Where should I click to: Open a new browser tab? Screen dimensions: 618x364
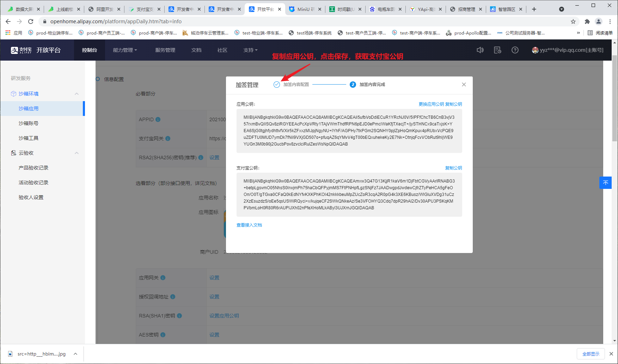(x=534, y=9)
